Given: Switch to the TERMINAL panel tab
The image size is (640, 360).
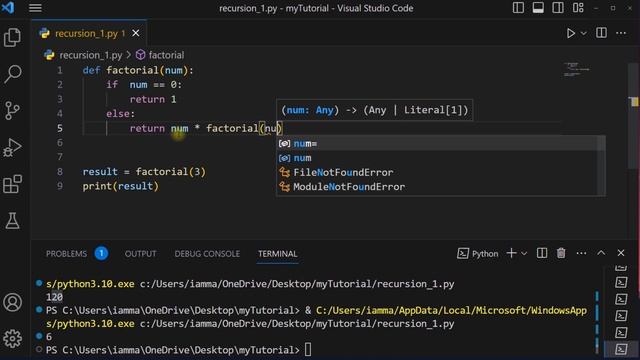Looking at the screenshot, I should 278,254.
